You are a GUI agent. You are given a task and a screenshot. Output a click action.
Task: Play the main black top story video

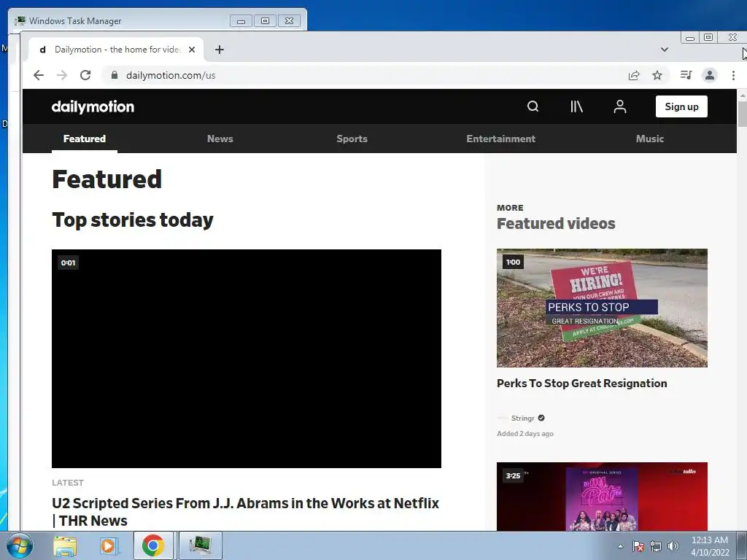click(247, 359)
